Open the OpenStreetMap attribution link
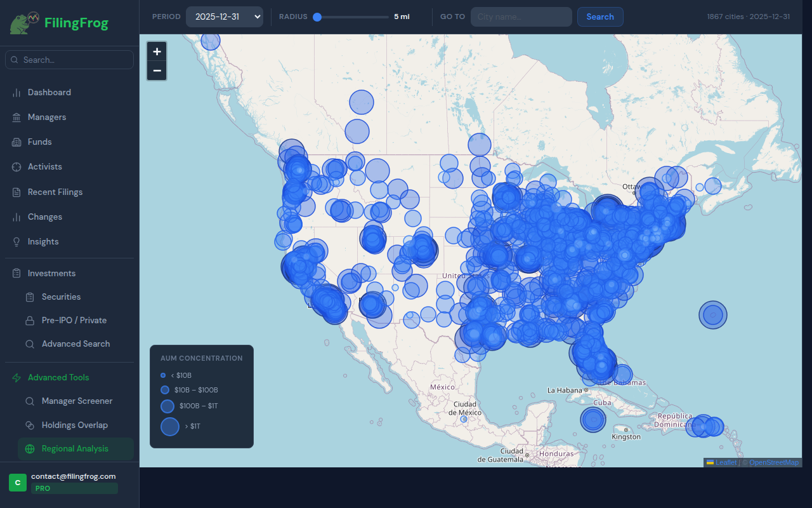 point(773,462)
